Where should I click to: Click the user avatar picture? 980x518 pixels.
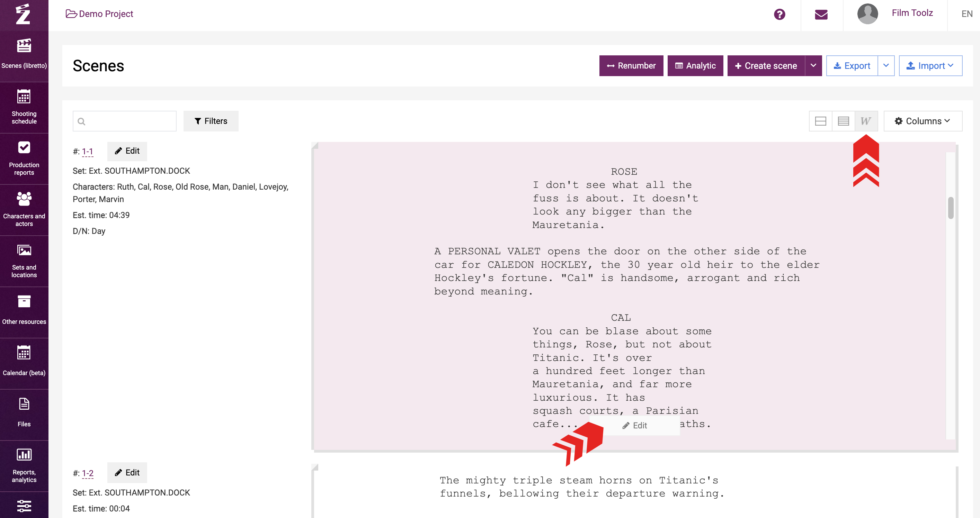867,14
